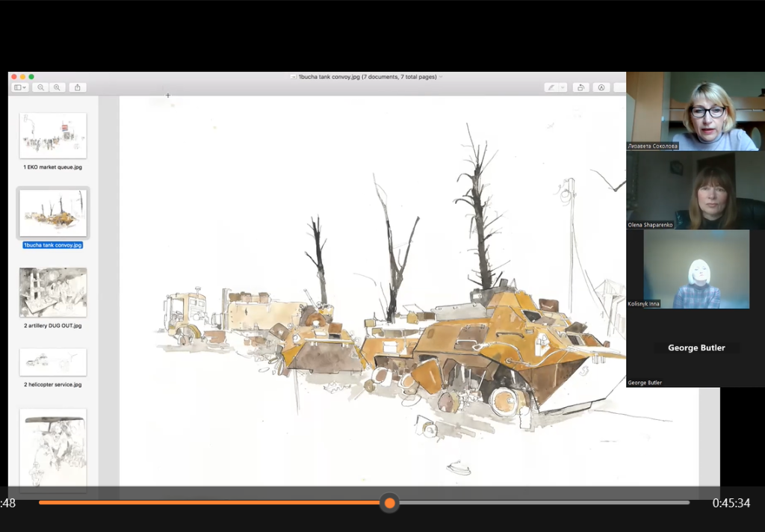Select the EKO market queue thumbnail
This screenshot has height=532, width=765.
tap(53, 136)
